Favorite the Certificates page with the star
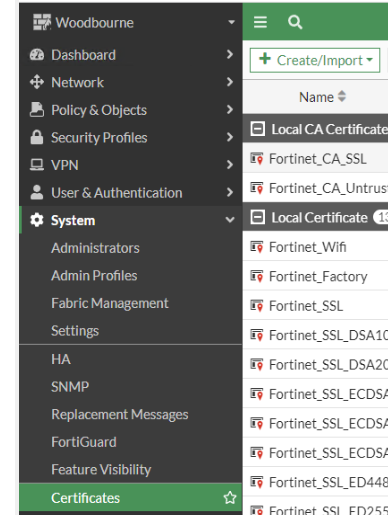388x515 pixels. (x=230, y=498)
